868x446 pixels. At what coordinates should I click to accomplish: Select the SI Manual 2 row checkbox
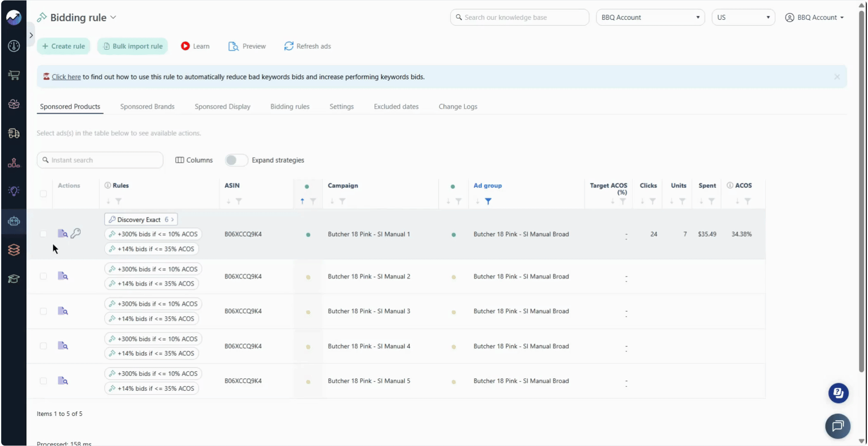click(x=43, y=276)
